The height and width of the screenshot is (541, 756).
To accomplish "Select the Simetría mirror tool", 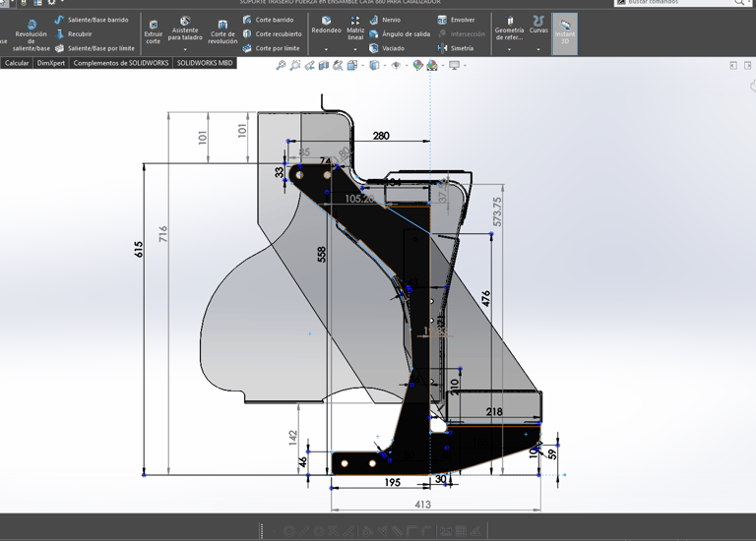I will 455,48.
